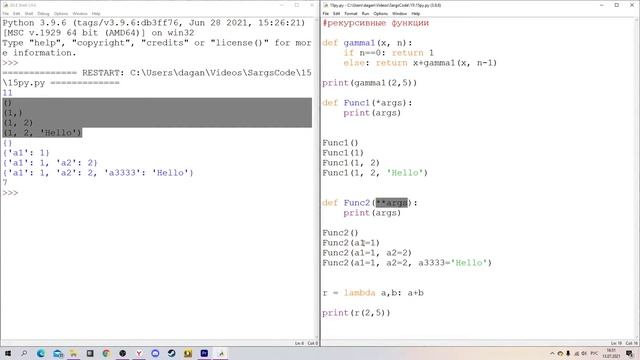
Task: Open the Help menu in IDLE Shell window
Action: coord(96,13)
